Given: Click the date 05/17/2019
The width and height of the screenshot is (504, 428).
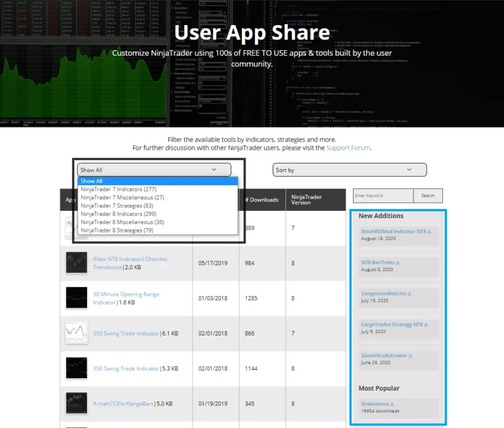Looking at the screenshot, I should coord(213,263).
